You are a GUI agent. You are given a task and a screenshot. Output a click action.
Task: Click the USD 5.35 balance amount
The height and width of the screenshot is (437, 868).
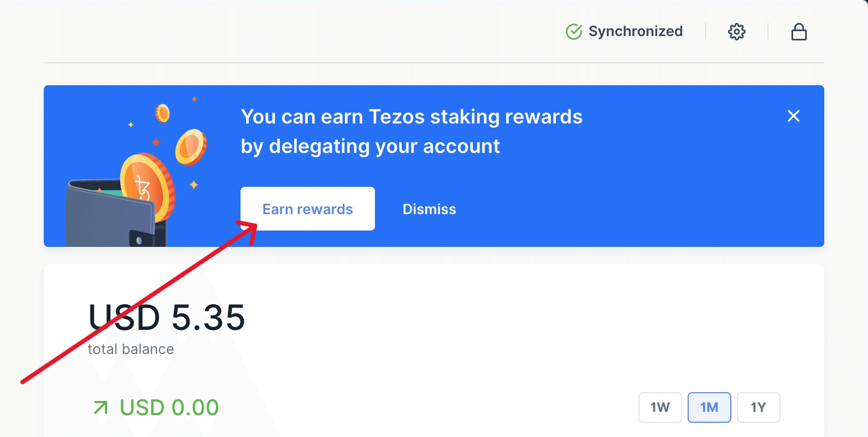167,317
